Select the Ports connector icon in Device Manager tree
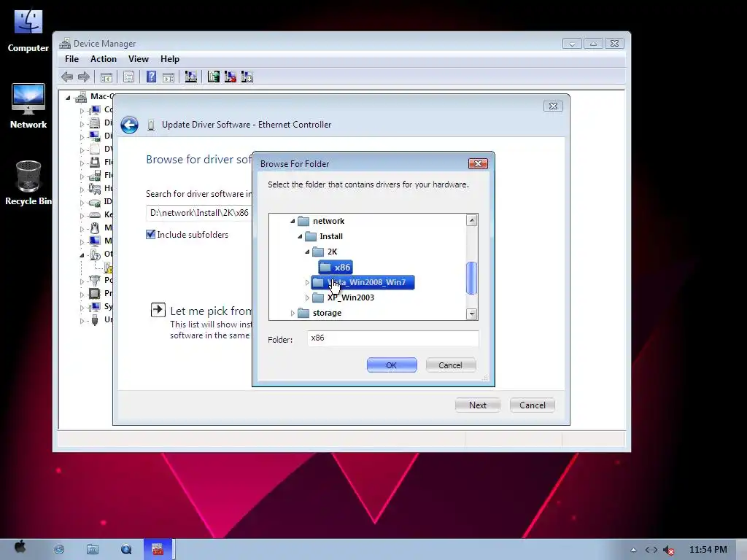Image resolution: width=747 pixels, height=560 pixels. click(x=95, y=280)
